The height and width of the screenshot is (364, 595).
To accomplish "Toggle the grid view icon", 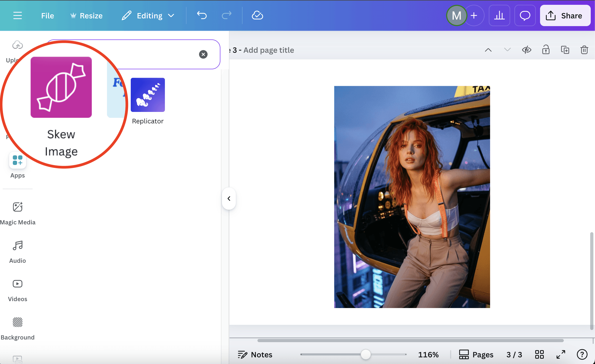I will (x=539, y=354).
